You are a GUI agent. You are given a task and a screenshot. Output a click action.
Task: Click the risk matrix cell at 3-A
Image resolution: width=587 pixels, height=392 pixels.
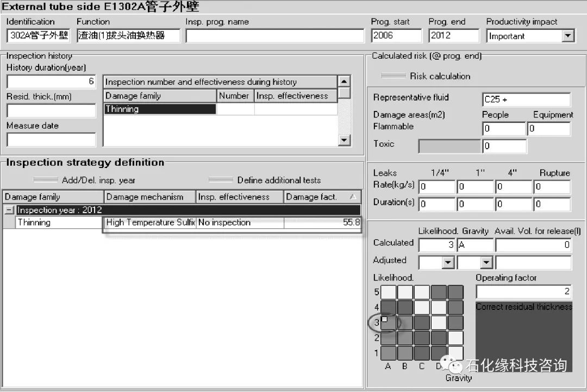pos(388,322)
